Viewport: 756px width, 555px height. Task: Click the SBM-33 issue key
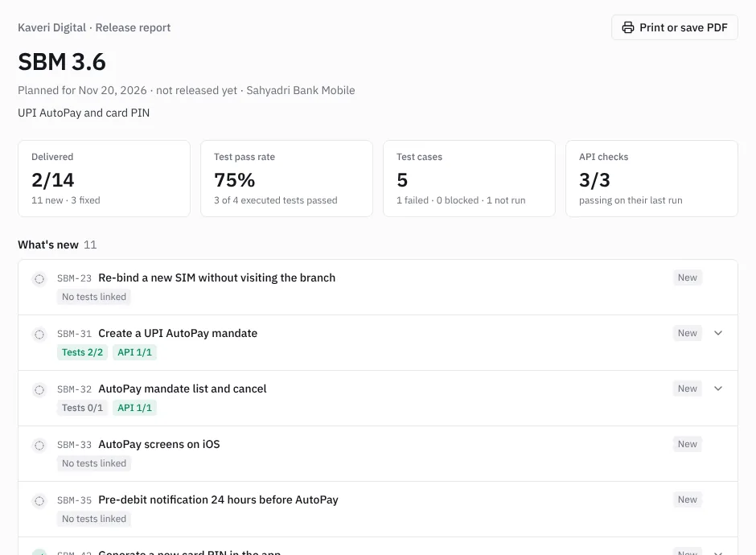tap(74, 445)
